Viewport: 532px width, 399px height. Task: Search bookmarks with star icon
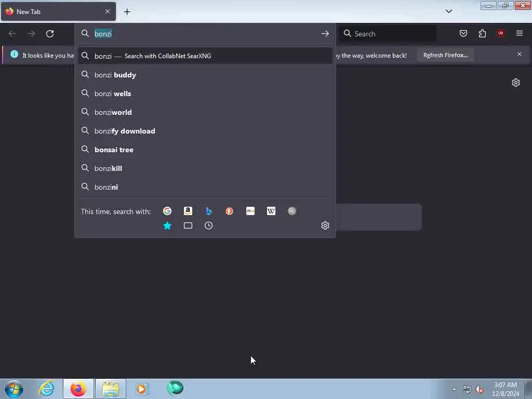click(167, 225)
